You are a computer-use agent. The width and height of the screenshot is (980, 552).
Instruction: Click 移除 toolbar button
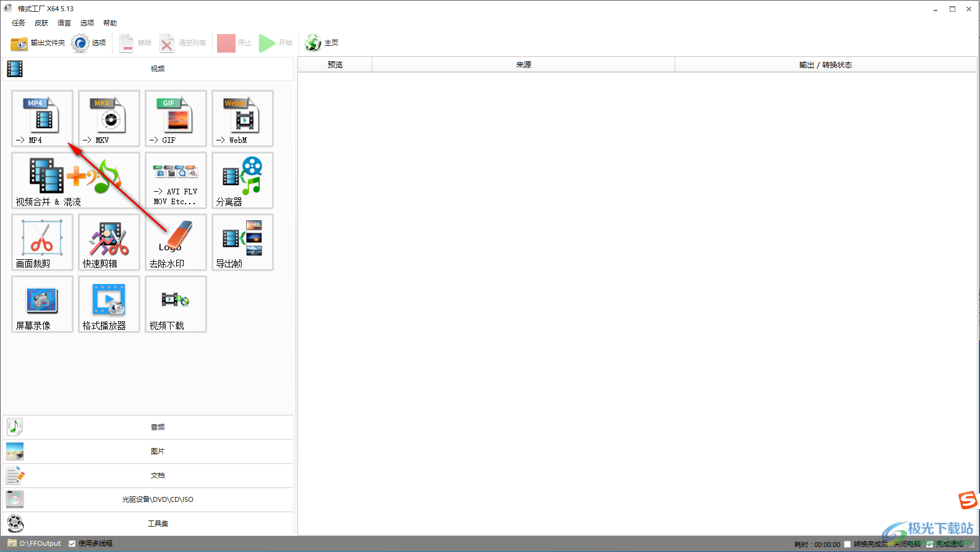click(x=135, y=43)
